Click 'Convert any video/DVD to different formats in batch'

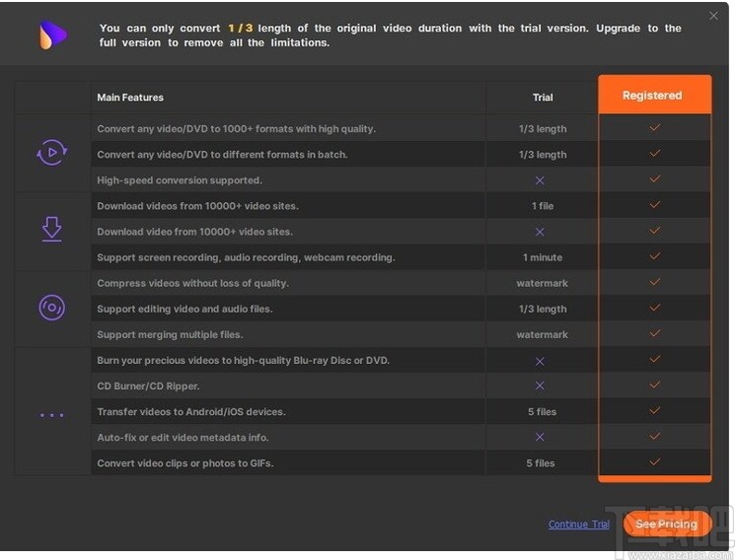point(222,155)
